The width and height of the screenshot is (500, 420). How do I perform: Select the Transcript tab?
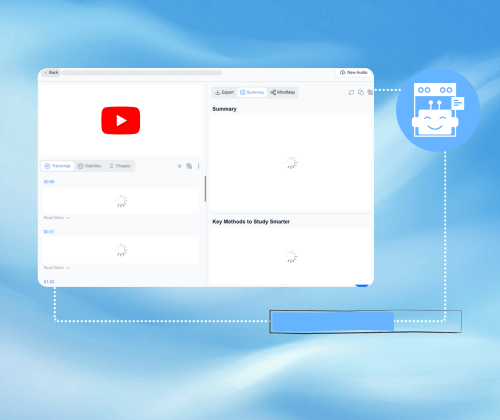click(57, 166)
